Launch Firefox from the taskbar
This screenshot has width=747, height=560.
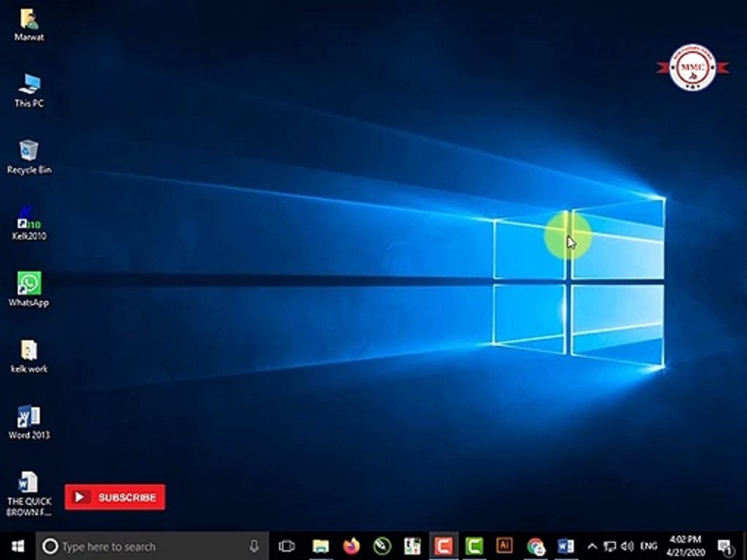tap(352, 546)
